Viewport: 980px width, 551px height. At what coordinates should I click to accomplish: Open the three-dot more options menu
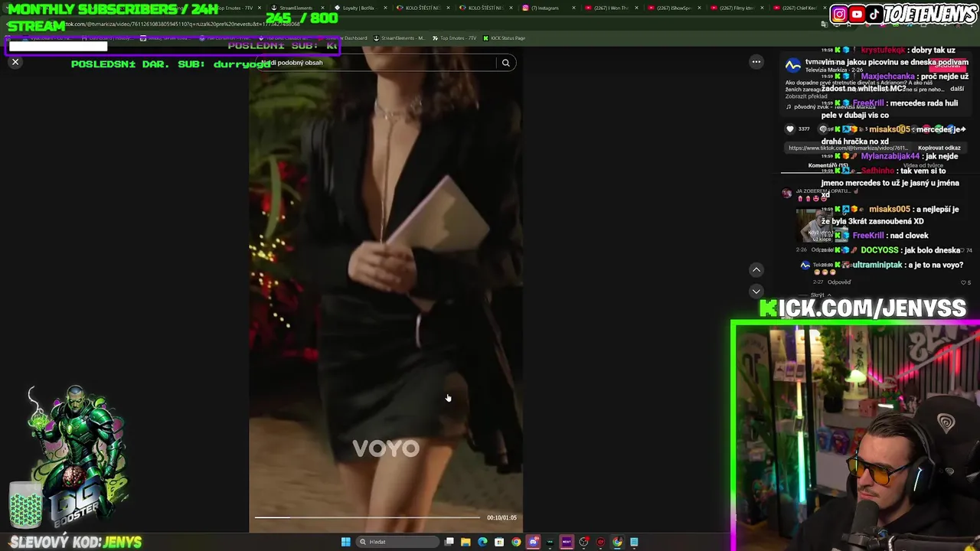756,62
